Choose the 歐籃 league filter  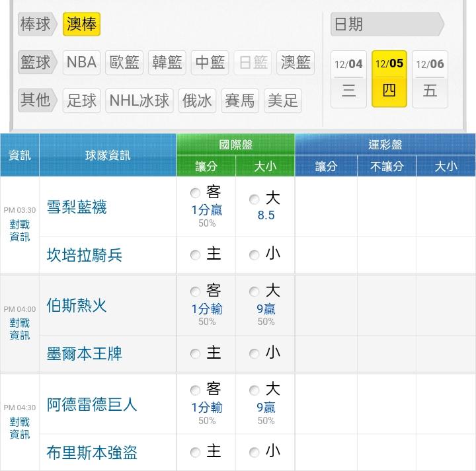[x=124, y=63]
